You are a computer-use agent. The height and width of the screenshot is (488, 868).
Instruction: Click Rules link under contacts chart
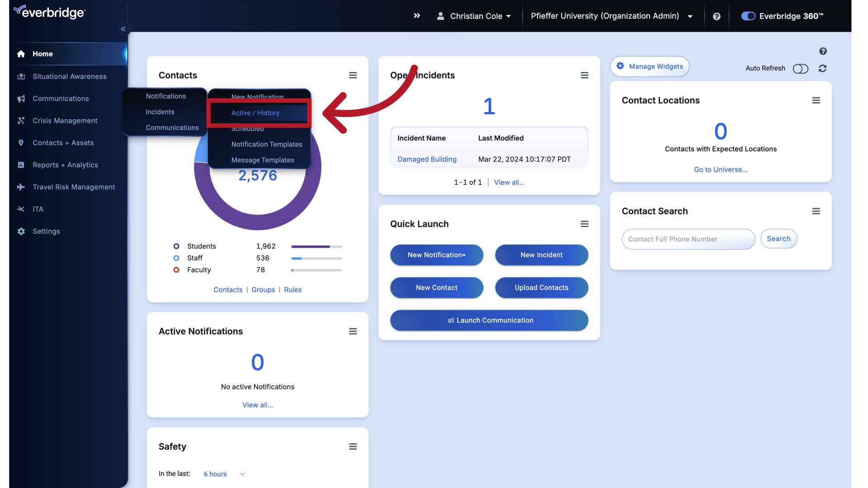pos(293,290)
